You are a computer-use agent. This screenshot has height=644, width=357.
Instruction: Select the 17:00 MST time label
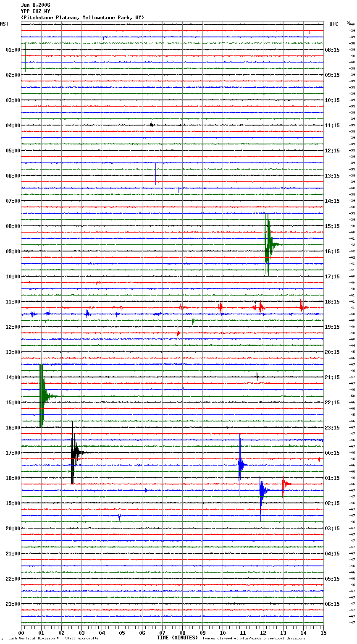click(x=13, y=453)
